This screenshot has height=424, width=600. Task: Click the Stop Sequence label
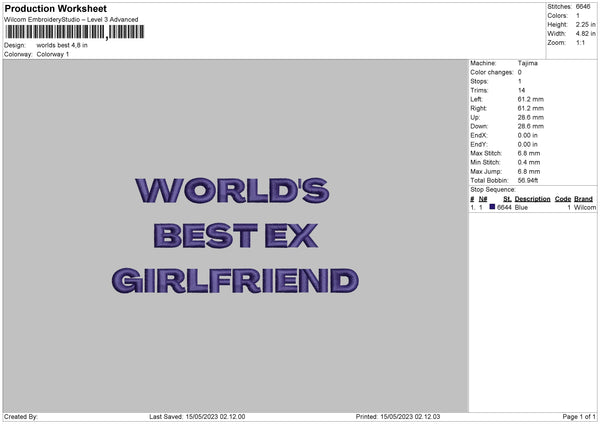pos(493,189)
